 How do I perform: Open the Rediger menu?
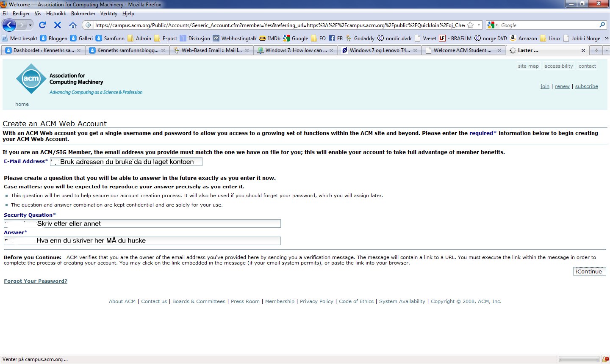21,14
